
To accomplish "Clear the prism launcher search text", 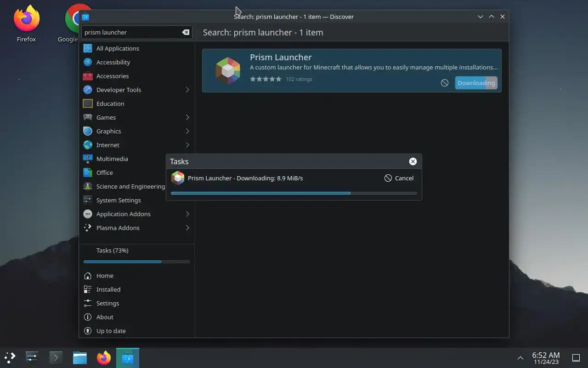I will 186,32.
